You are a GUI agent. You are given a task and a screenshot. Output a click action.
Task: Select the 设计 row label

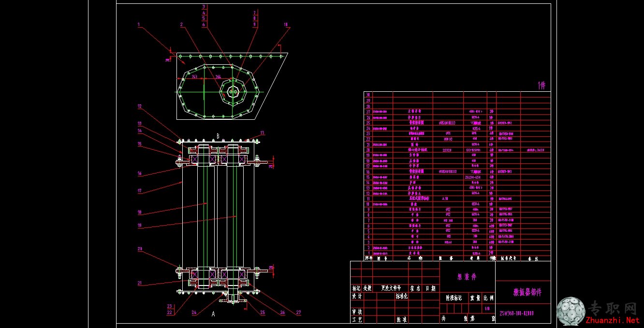click(357, 297)
